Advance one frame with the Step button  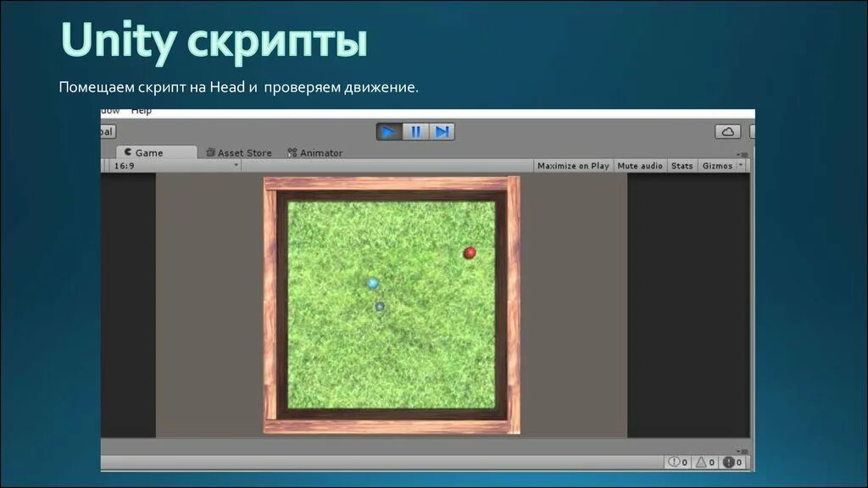click(442, 131)
